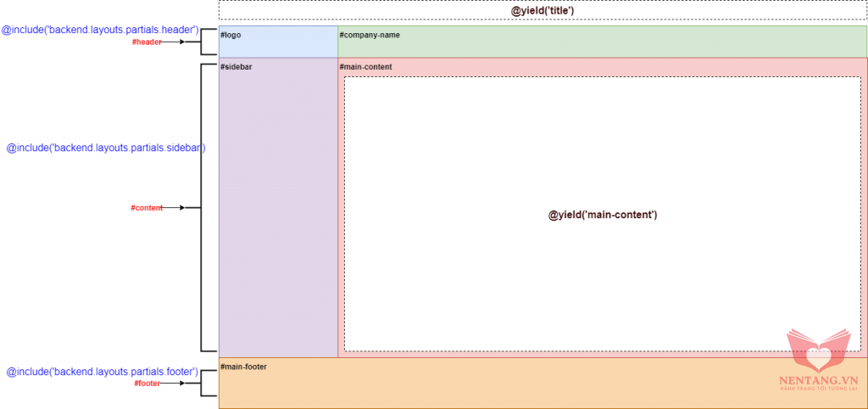This screenshot has height=409, width=868.
Task: Select the blue #logo region
Action: click(278, 42)
